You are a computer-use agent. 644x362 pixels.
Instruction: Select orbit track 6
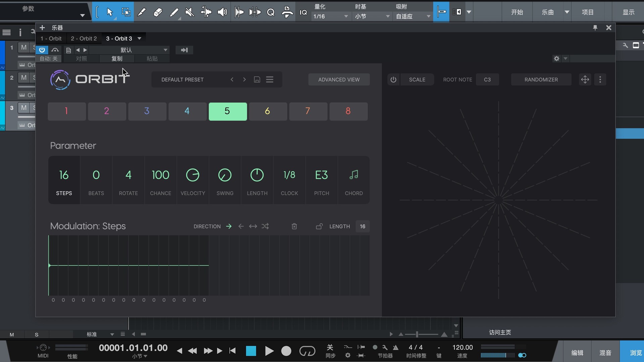coord(268,111)
